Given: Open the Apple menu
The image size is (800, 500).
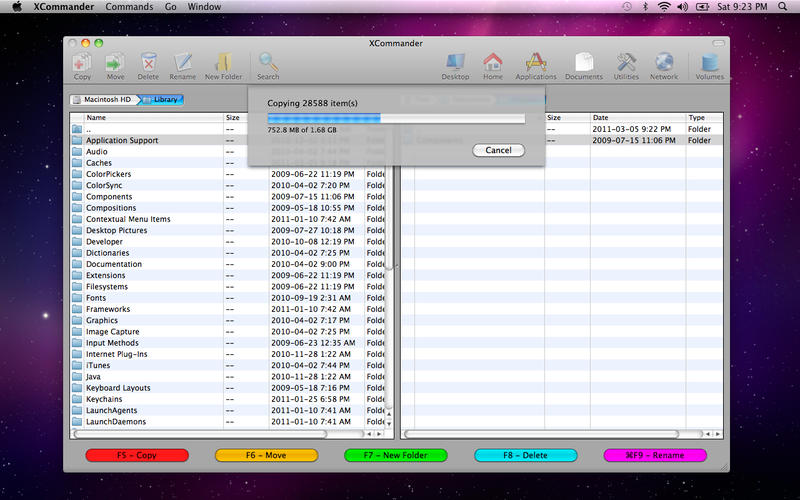Looking at the screenshot, I should point(17,7).
